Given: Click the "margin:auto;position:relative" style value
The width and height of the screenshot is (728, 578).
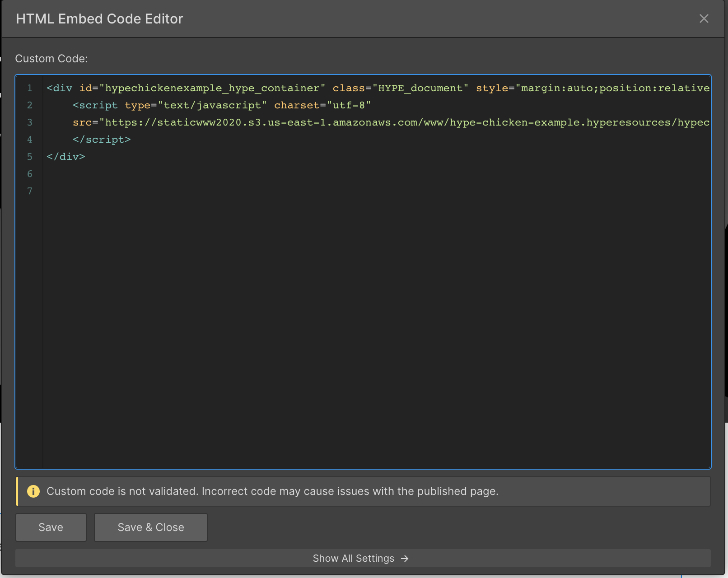Looking at the screenshot, I should (x=612, y=88).
